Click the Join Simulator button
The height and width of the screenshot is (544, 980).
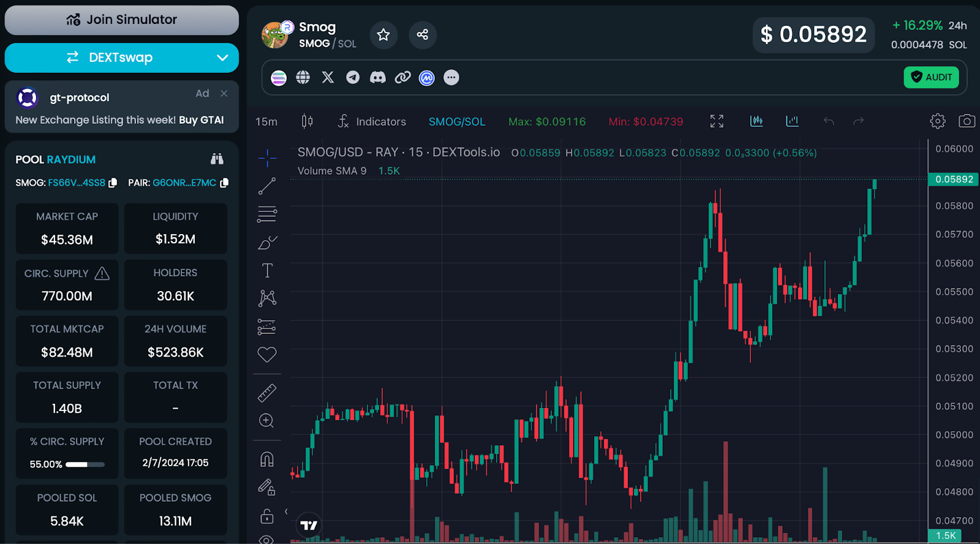[x=122, y=20]
